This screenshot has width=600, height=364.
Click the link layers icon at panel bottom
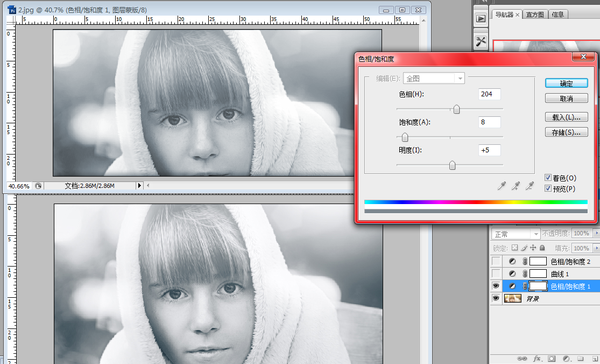click(522, 359)
